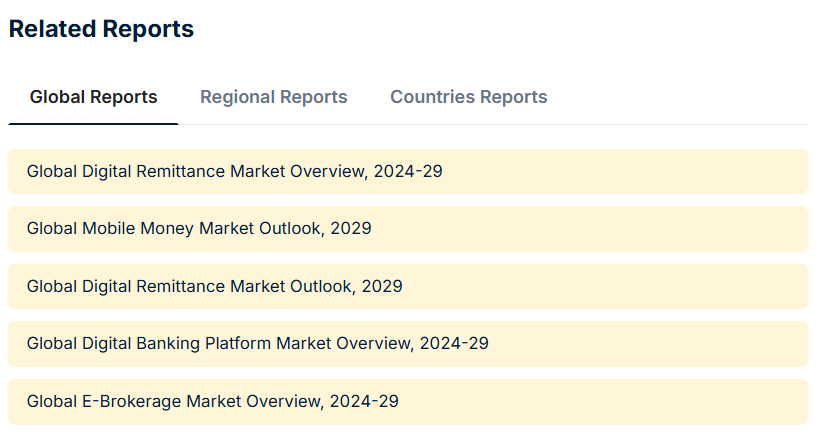
Task: Open Global Mobile Money Market Outlook, 2029
Action: (x=199, y=229)
